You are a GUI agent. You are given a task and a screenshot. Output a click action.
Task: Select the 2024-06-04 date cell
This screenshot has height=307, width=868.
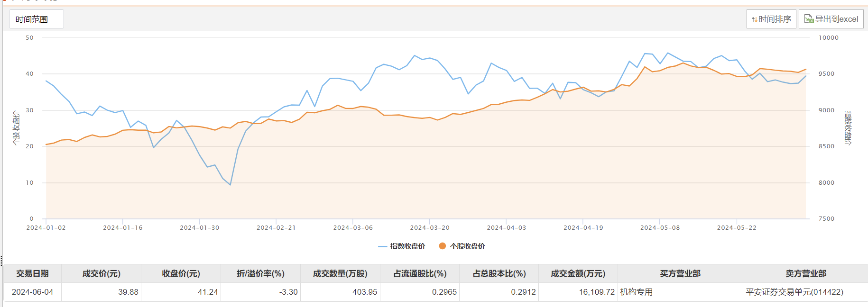[x=32, y=292]
